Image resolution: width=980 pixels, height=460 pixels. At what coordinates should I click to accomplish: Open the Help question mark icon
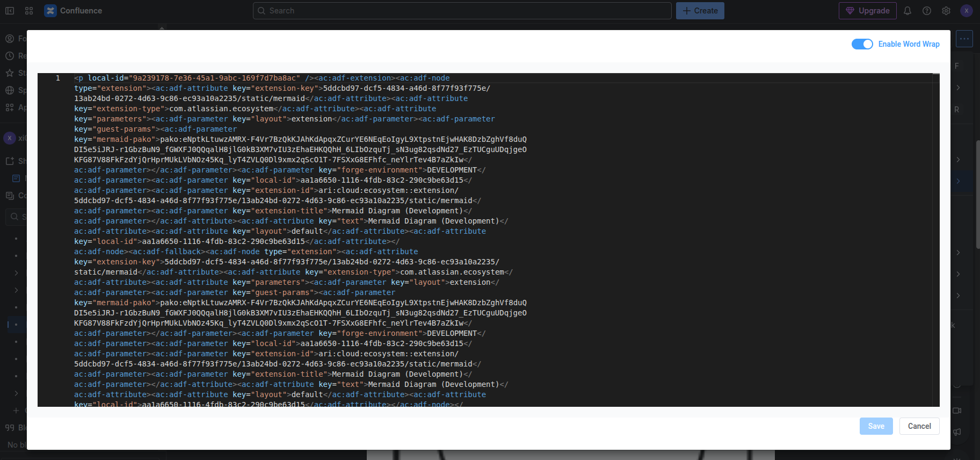[x=927, y=11]
